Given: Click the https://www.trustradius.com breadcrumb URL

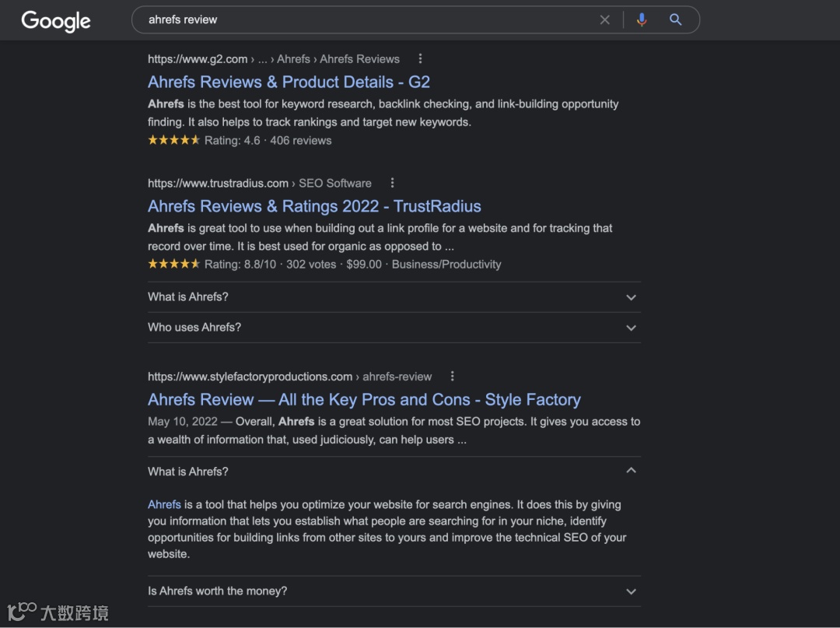Looking at the screenshot, I should [x=218, y=183].
